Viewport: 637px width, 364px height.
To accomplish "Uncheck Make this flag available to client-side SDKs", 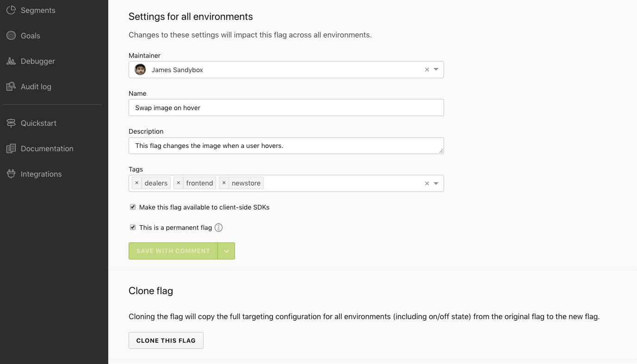I will pyautogui.click(x=133, y=207).
